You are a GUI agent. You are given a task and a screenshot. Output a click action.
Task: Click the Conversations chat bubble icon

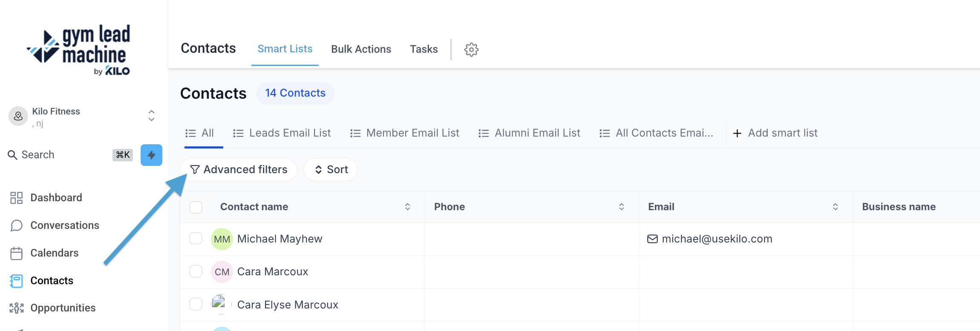16,225
